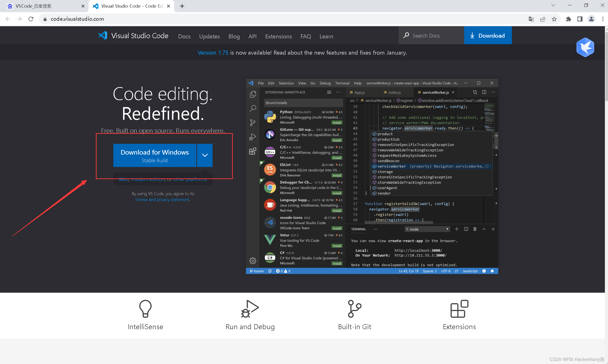
Task: Click the IntelliSense feature label
Action: [145, 327]
